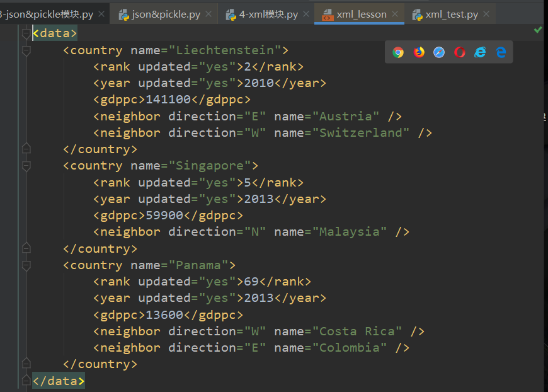Close the xml_lesson tab
The image size is (548, 392).
(x=395, y=14)
